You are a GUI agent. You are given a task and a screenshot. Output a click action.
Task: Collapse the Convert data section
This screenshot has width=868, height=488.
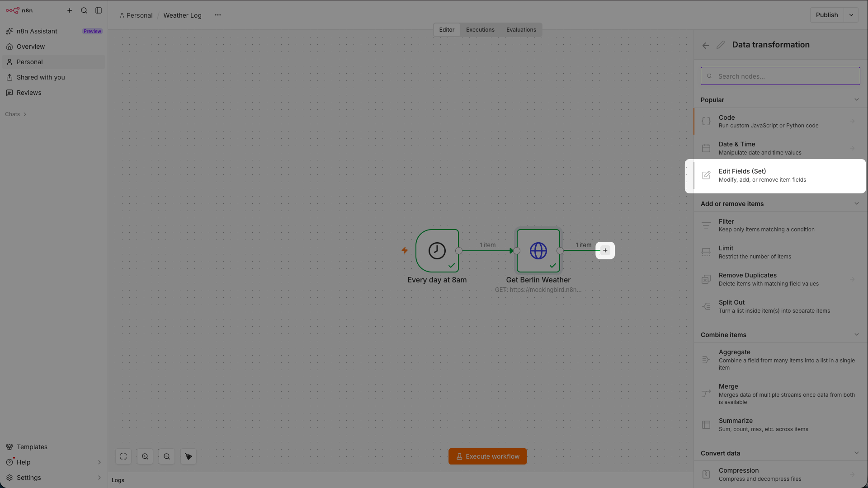click(x=856, y=453)
